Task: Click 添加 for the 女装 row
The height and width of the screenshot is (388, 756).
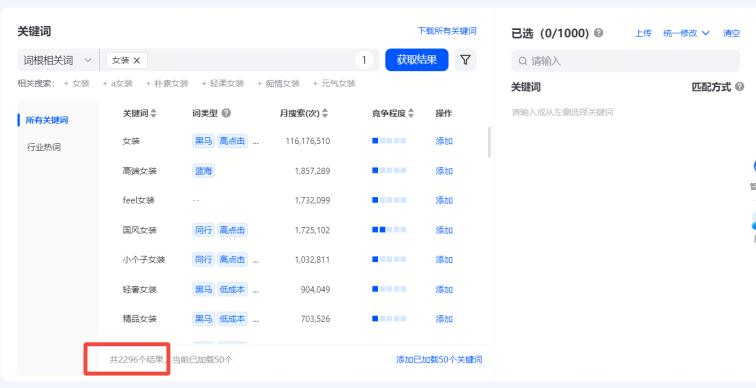Action: pyautogui.click(x=444, y=141)
